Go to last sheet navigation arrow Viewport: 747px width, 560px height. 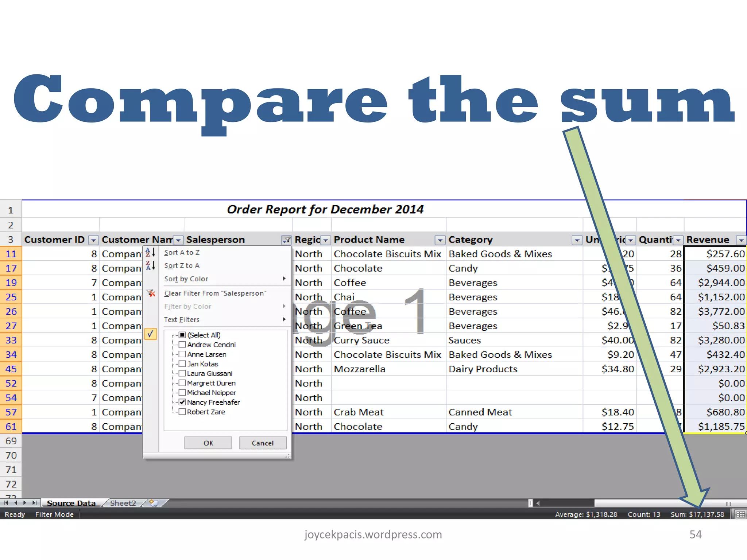coord(34,503)
